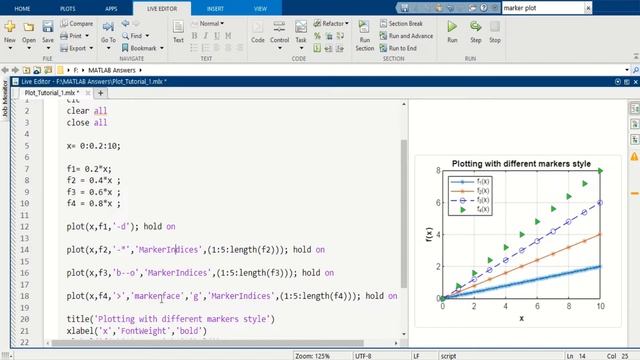Viewport: 640px width, 360px height.
Task: Click the warning triangle indicator
Action: [x=634, y=156]
